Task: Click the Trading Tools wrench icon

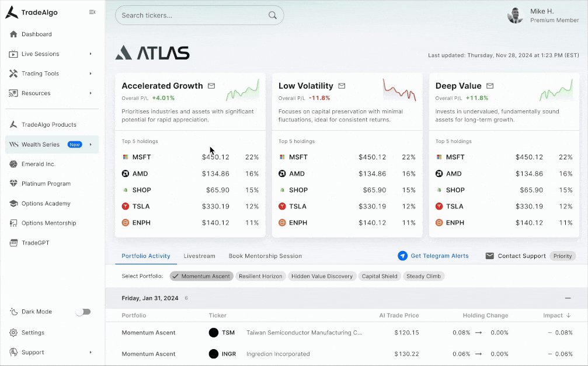Action: click(13, 74)
